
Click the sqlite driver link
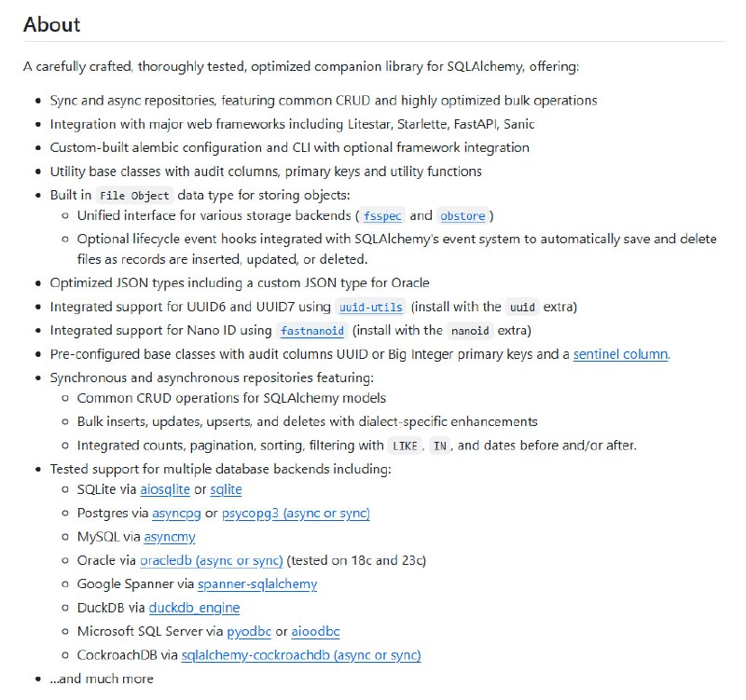226,489
